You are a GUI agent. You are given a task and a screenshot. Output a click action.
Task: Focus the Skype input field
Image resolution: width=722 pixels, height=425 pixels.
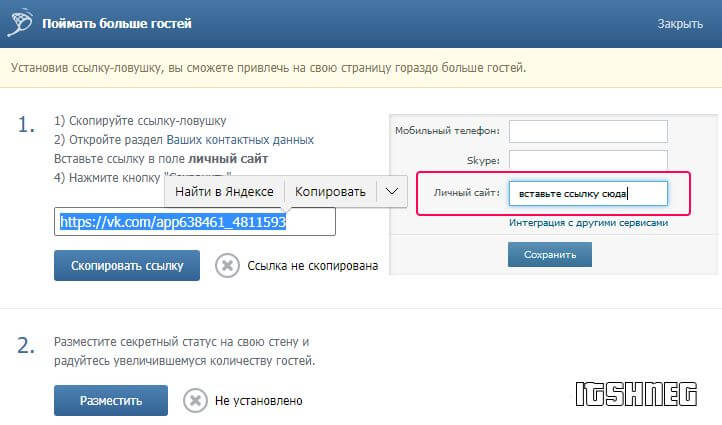[x=588, y=160]
